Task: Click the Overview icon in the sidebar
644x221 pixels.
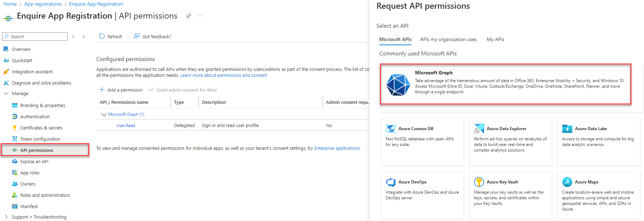Action: coord(6,49)
